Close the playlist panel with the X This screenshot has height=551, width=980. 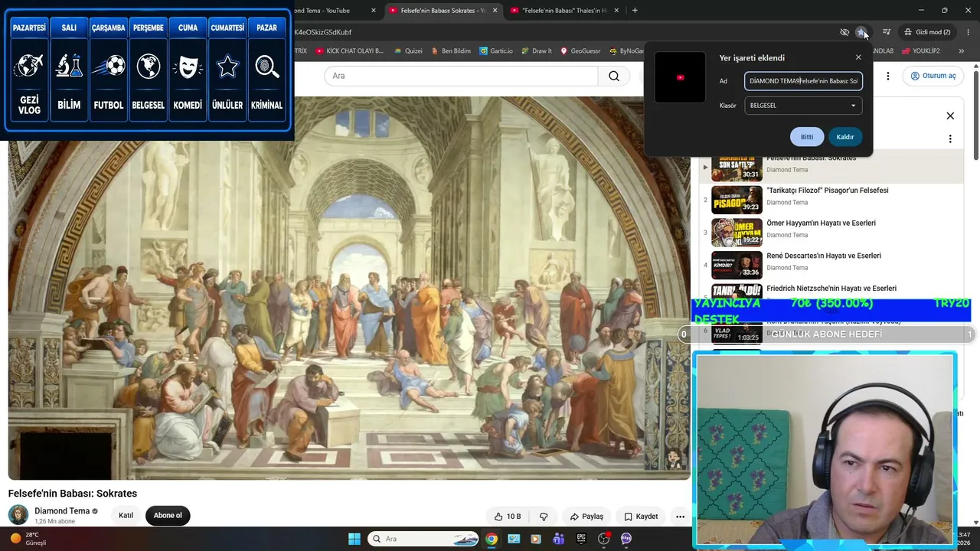coord(950,116)
